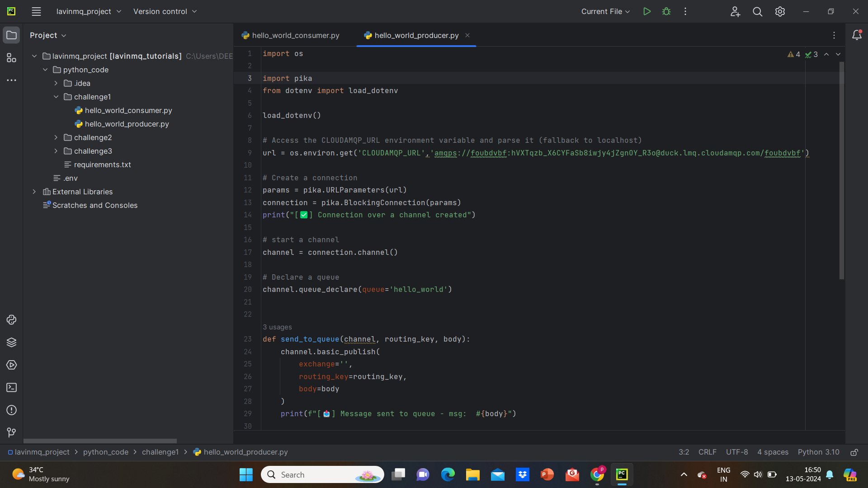Screen dimensions: 868x488
Task: Click the Project panel horizontal scrollbar
Action: pos(100,441)
